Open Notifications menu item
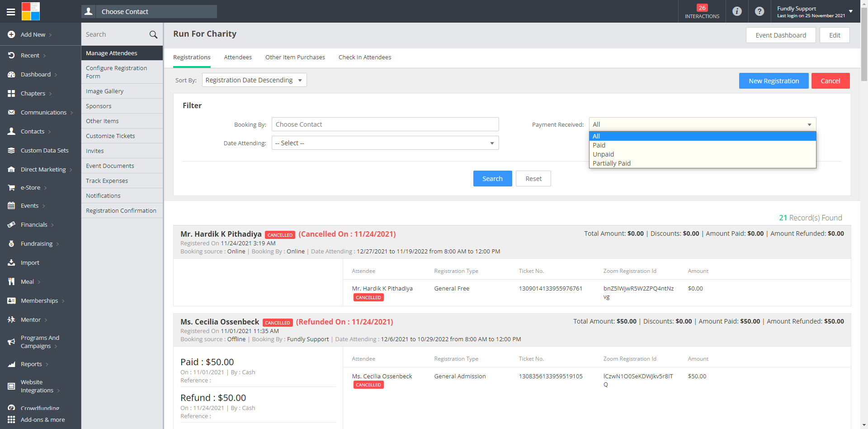Screen dimensions: 868x429 pos(122,195)
